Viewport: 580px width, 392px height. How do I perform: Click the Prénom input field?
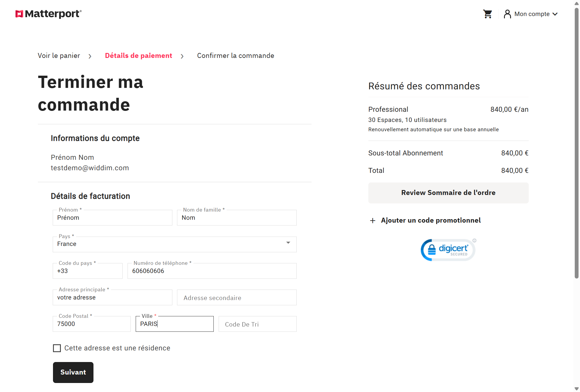click(x=112, y=218)
